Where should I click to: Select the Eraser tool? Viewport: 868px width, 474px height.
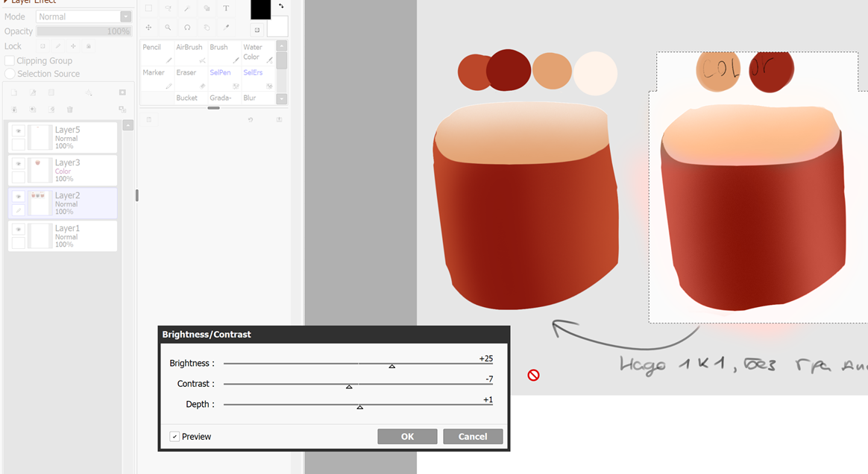click(x=191, y=78)
